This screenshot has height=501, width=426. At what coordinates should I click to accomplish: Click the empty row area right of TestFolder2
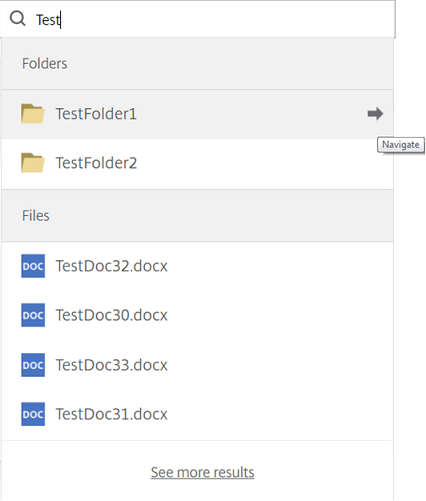[265, 164]
